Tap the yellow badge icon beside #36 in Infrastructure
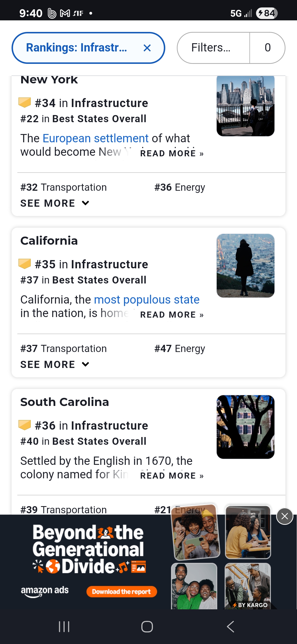The width and height of the screenshot is (297, 644). click(x=25, y=425)
